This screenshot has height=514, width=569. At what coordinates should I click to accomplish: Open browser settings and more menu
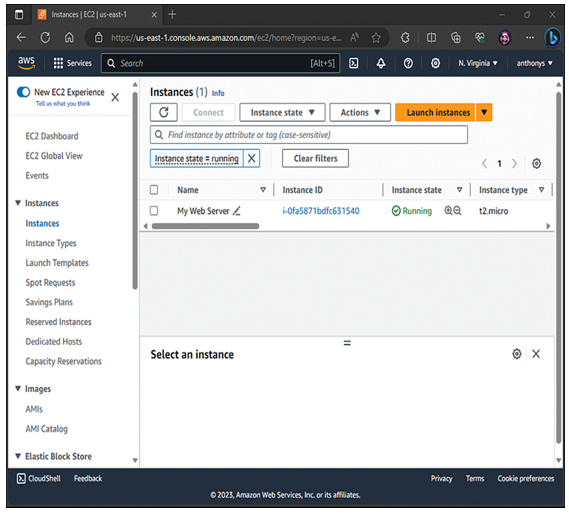click(x=530, y=37)
